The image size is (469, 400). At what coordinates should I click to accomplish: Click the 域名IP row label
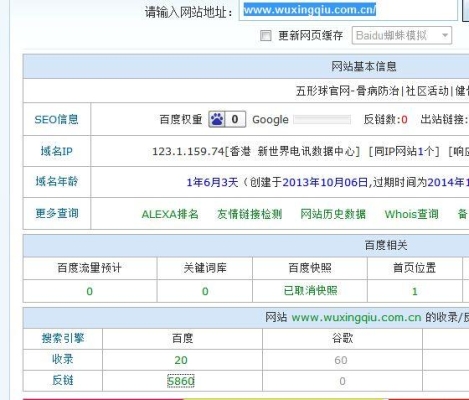coord(56,151)
